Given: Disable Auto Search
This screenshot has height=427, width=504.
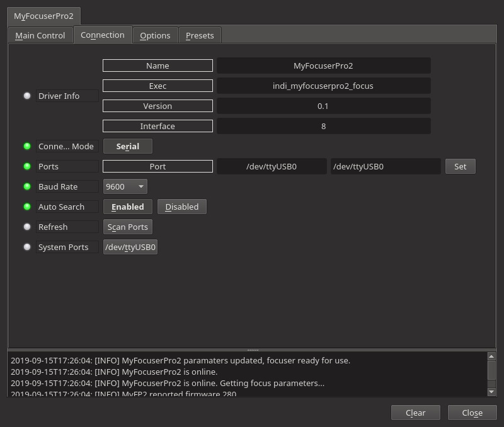Looking at the screenshot, I should tap(182, 207).
